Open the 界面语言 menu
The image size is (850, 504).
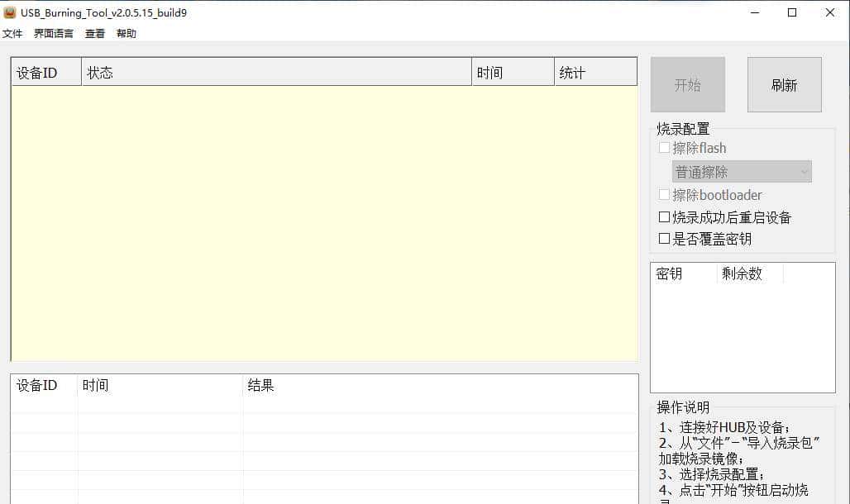click(54, 34)
